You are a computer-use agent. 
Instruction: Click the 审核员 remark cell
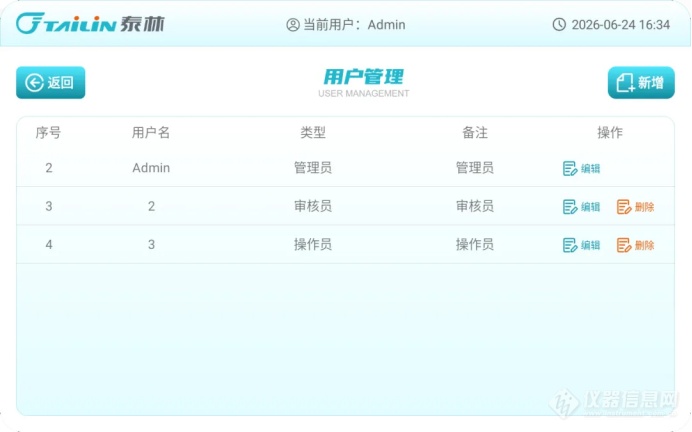[475, 206]
